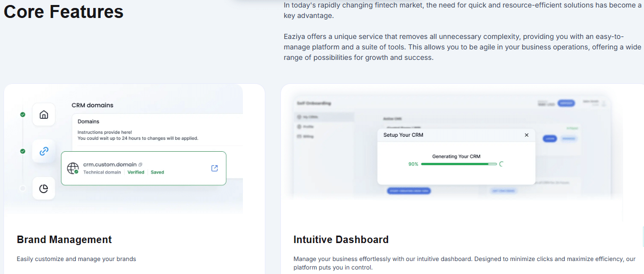Open the pie chart icon step
This screenshot has height=274, width=644.
[44, 188]
